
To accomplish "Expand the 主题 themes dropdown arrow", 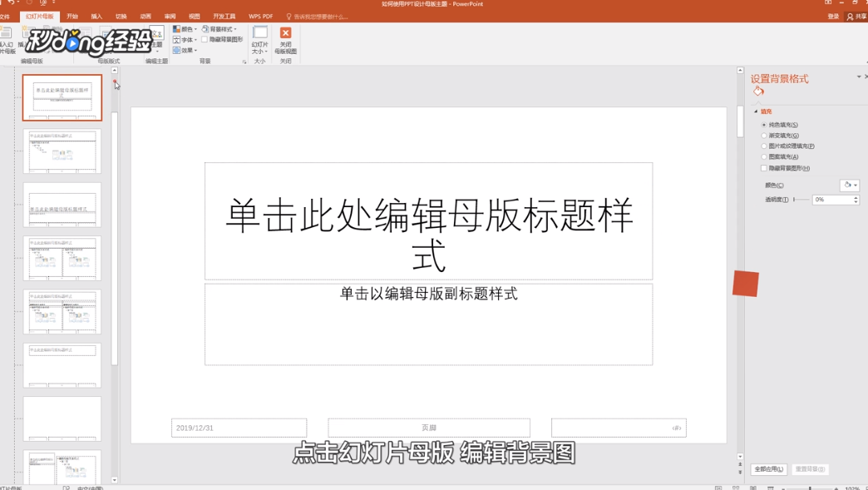I will click(156, 52).
